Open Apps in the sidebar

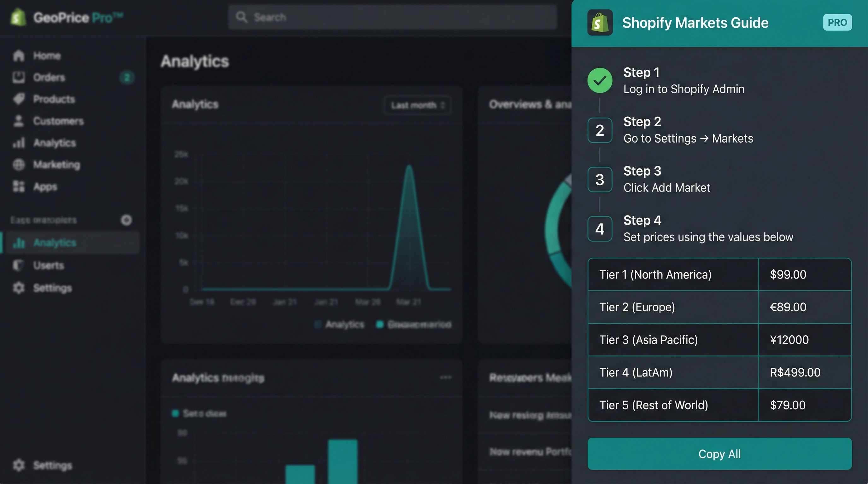(x=45, y=187)
